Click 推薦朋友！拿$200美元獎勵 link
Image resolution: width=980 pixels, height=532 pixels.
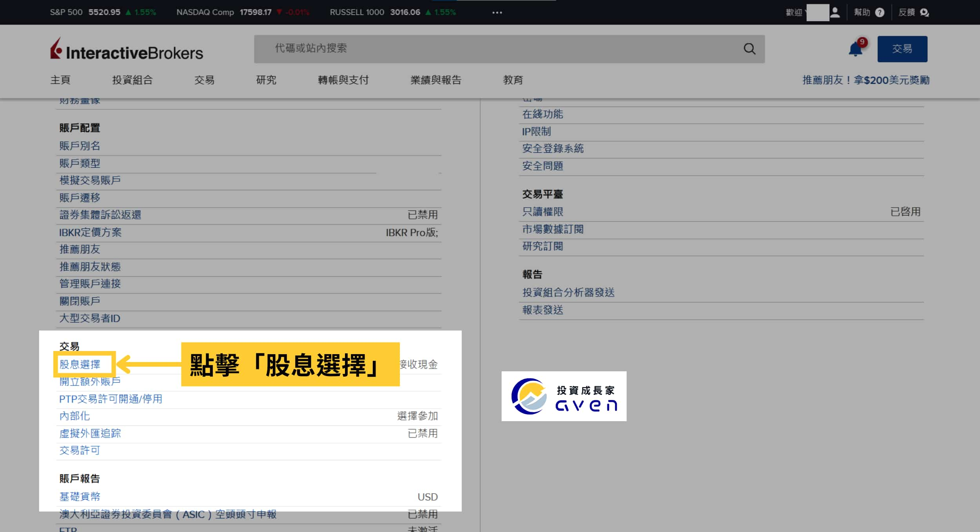(x=866, y=80)
